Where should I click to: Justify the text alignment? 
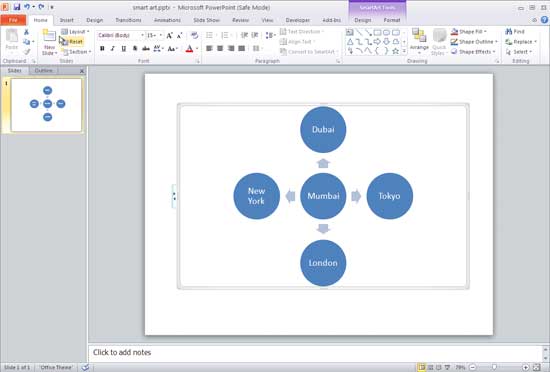(x=242, y=48)
